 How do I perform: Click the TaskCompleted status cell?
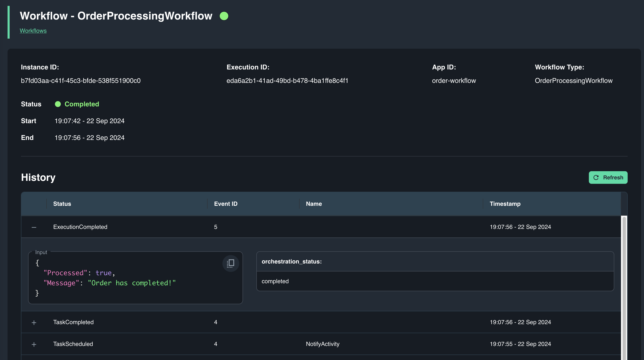(74, 322)
